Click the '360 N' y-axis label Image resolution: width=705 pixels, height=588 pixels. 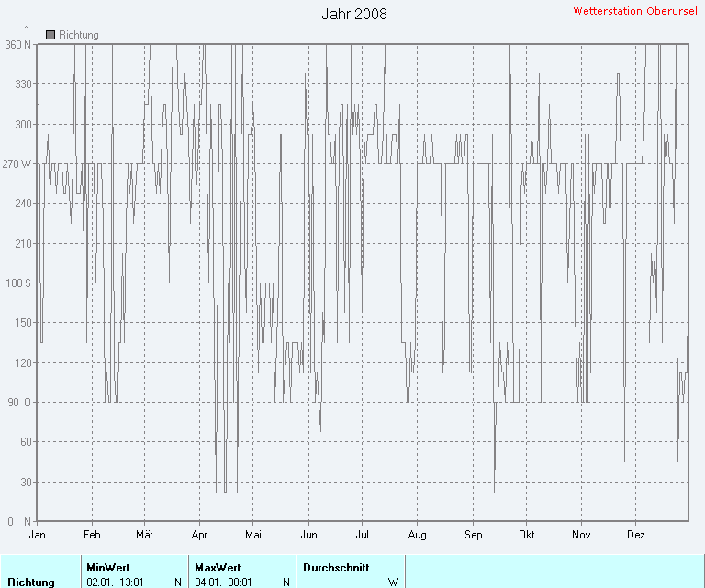click(x=18, y=44)
